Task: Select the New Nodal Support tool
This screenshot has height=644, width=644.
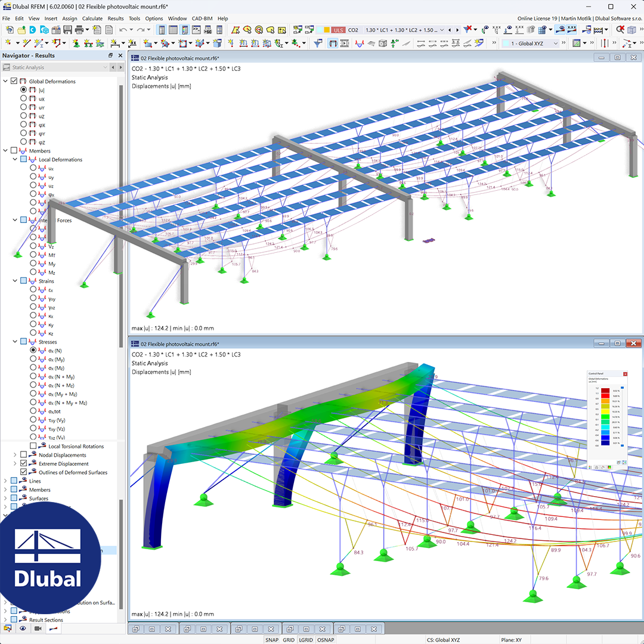Action: click(76, 43)
